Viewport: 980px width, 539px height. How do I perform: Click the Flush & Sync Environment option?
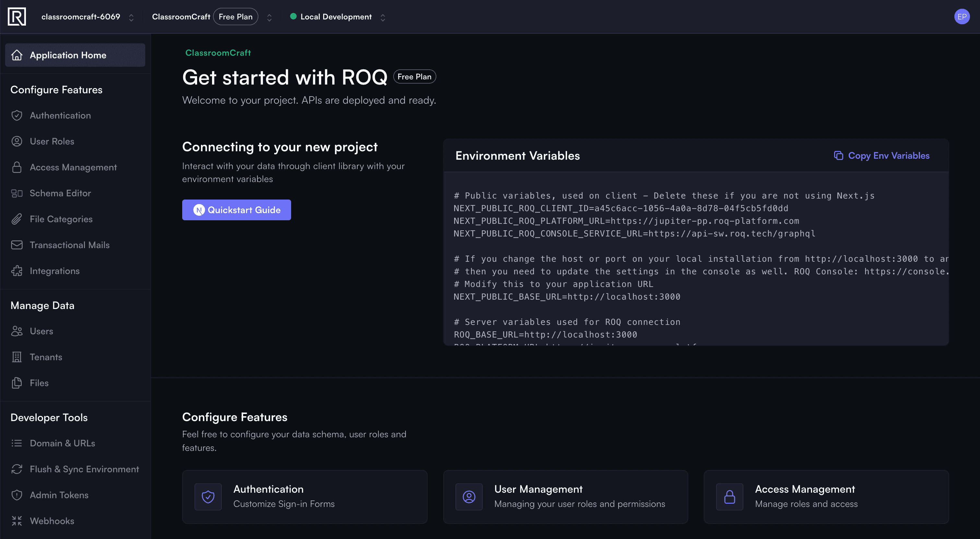[84, 469]
